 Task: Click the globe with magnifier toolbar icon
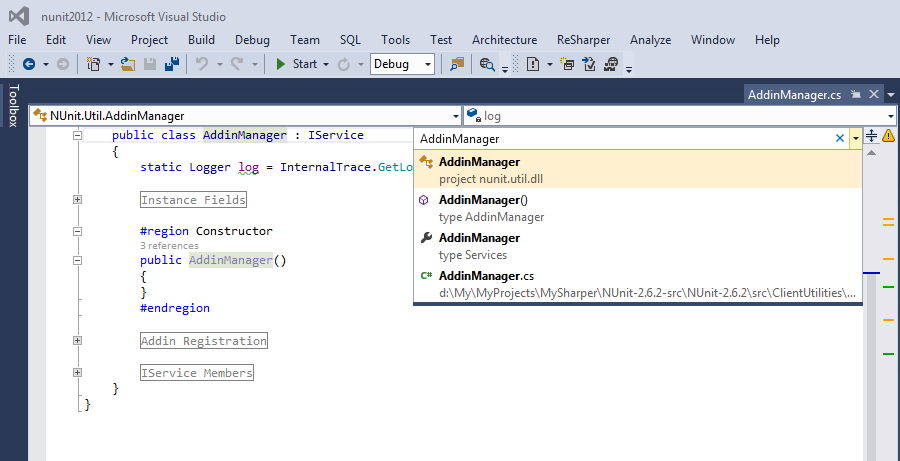[487, 64]
